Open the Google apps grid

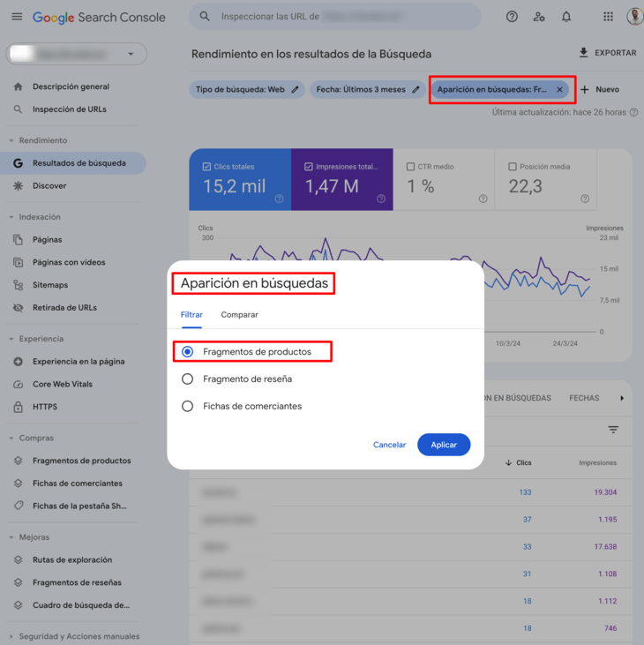coord(608,17)
